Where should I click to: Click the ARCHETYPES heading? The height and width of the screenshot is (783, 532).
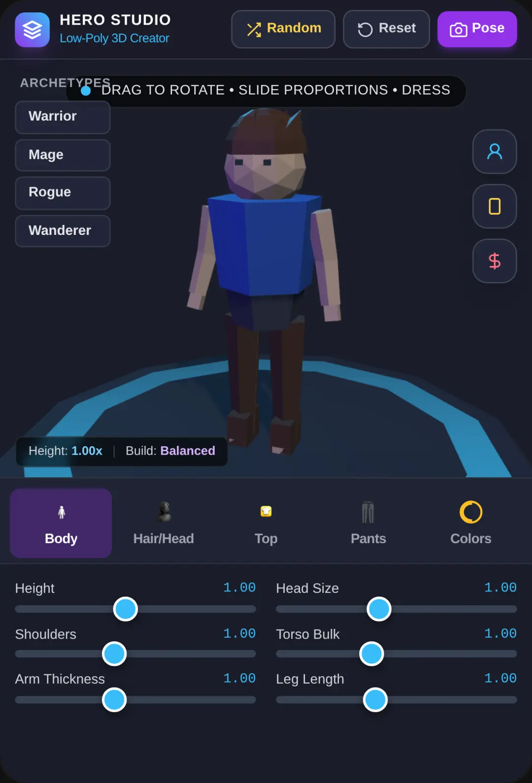65,83
